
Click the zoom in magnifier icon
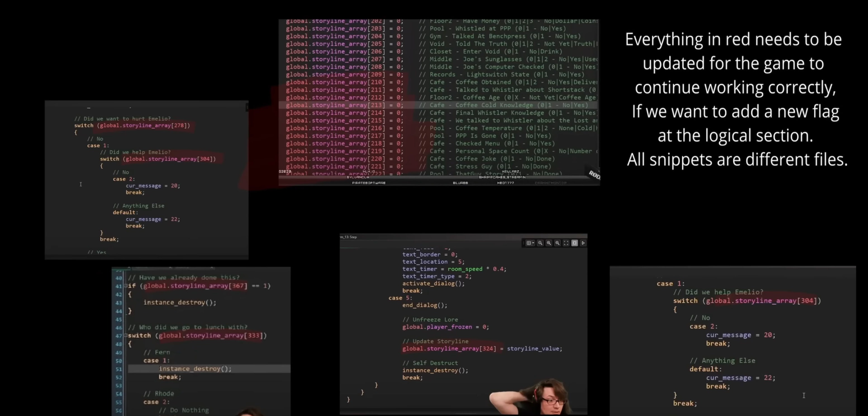point(557,243)
